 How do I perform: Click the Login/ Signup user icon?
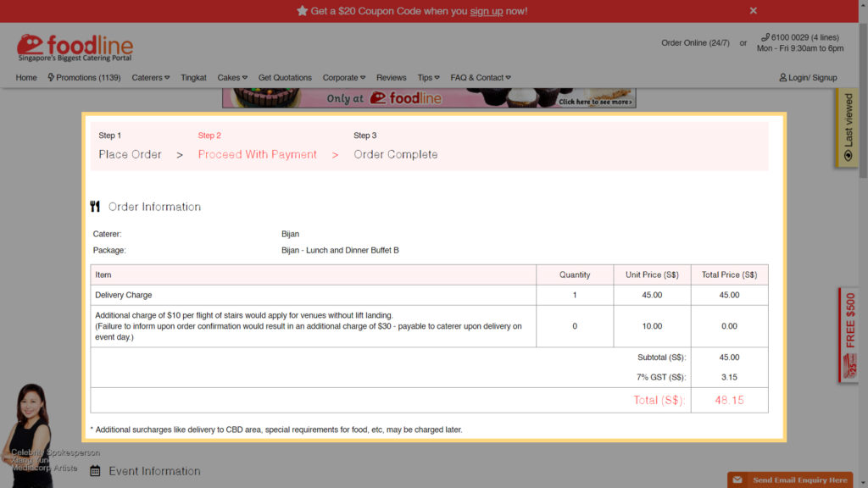coord(783,78)
